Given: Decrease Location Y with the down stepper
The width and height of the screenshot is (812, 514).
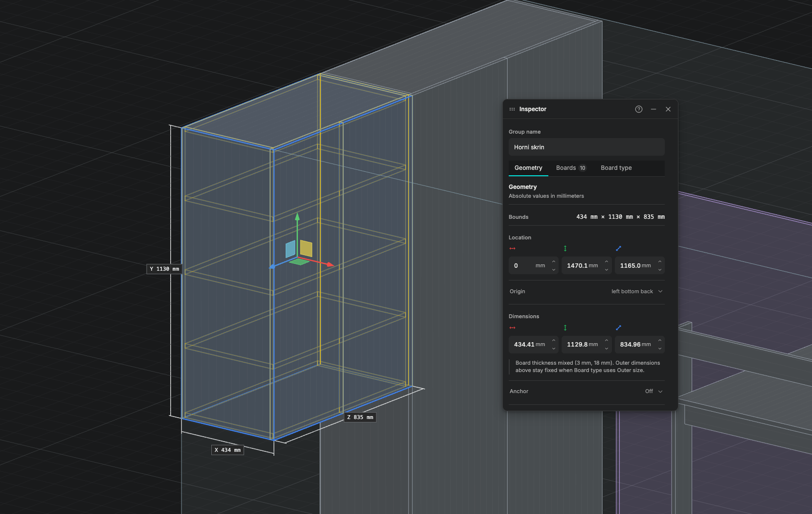Looking at the screenshot, I should [x=607, y=270].
